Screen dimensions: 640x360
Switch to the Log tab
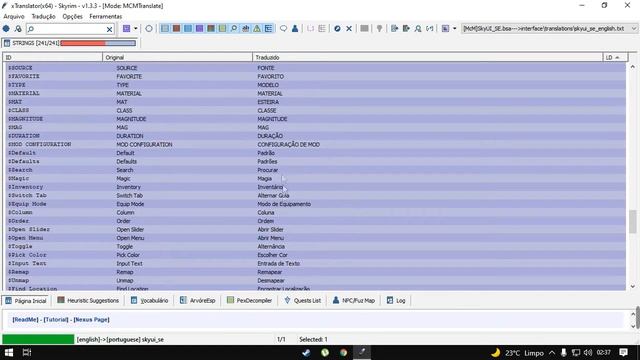coord(396,300)
